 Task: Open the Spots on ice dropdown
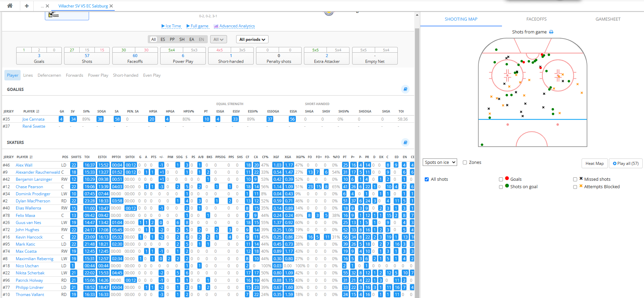click(440, 163)
